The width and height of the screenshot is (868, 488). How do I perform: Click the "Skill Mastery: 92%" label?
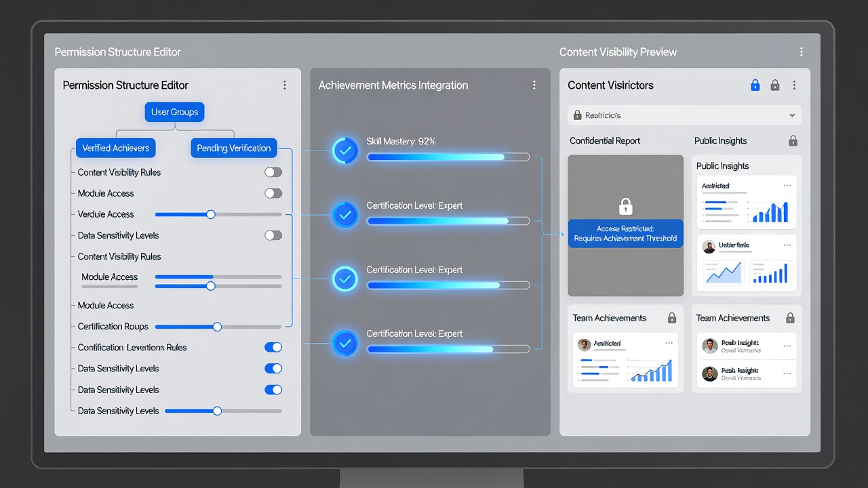401,142
